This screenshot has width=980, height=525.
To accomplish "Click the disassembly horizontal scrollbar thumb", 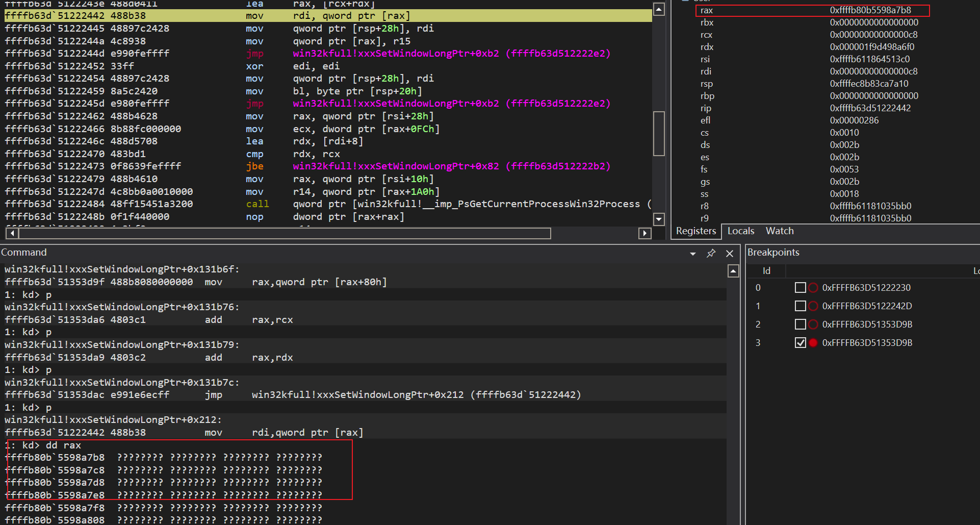I will point(285,233).
